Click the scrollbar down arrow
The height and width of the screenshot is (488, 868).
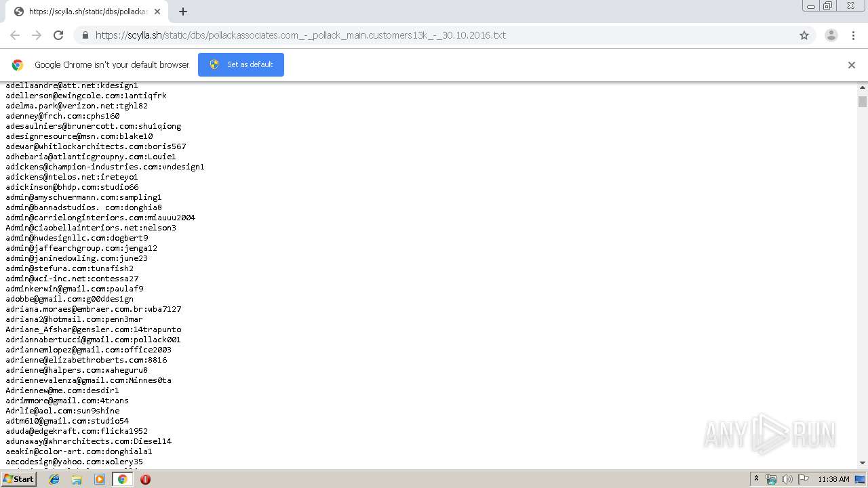click(863, 463)
